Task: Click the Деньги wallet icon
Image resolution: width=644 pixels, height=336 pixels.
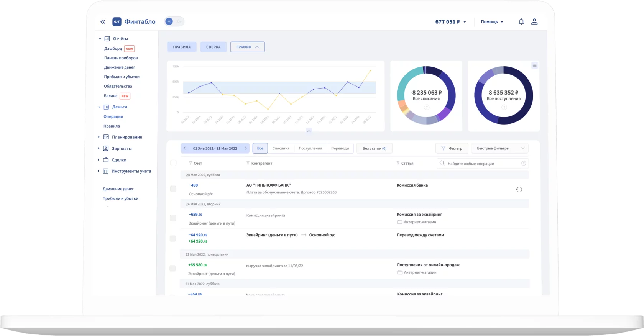Action: pyautogui.click(x=106, y=107)
